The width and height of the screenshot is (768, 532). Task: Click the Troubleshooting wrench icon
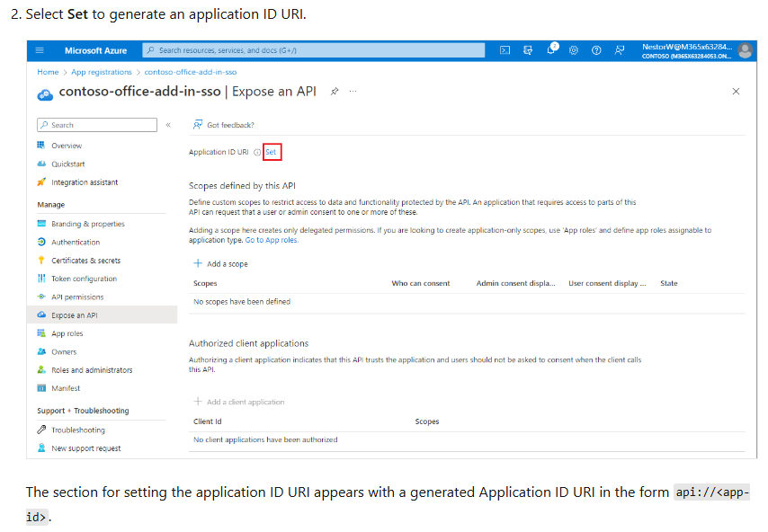[41, 430]
